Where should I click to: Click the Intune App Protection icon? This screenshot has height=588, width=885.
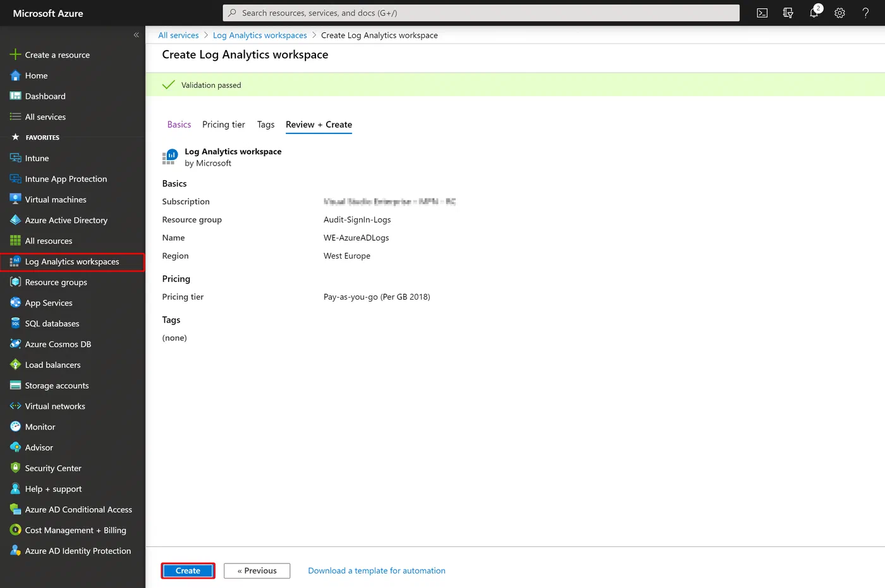point(15,179)
